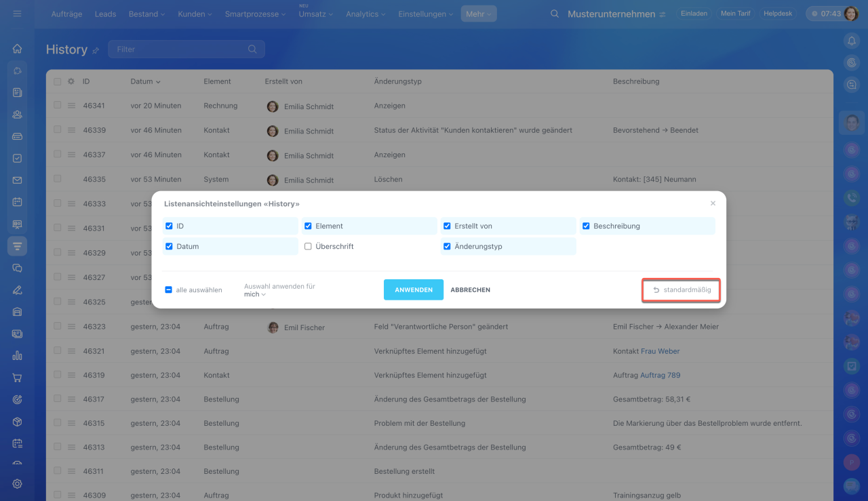This screenshot has height=501, width=868.
Task: Click the notifications bell icon
Action: [852, 41]
